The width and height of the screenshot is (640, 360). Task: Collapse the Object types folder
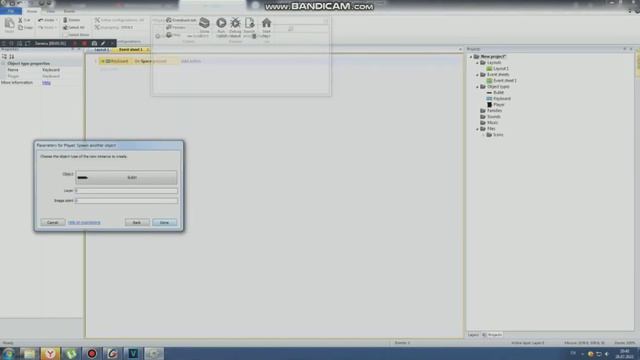point(477,87)
